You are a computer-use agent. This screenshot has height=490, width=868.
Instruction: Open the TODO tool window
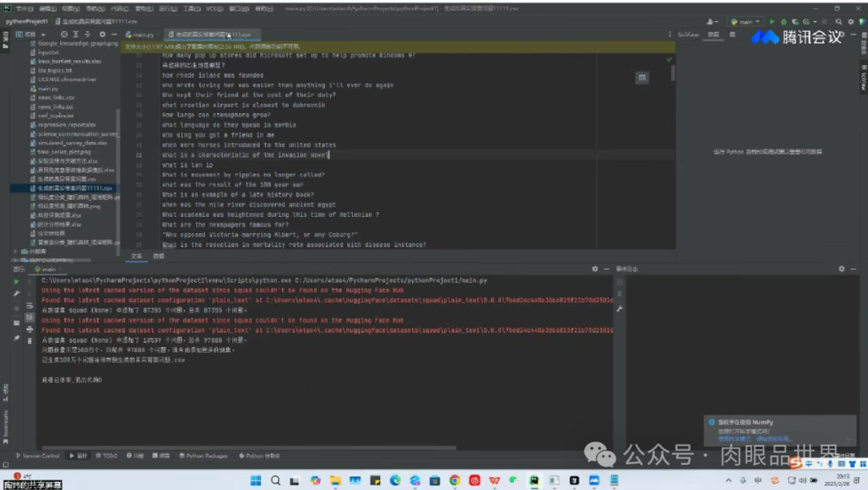coord(106,455)
